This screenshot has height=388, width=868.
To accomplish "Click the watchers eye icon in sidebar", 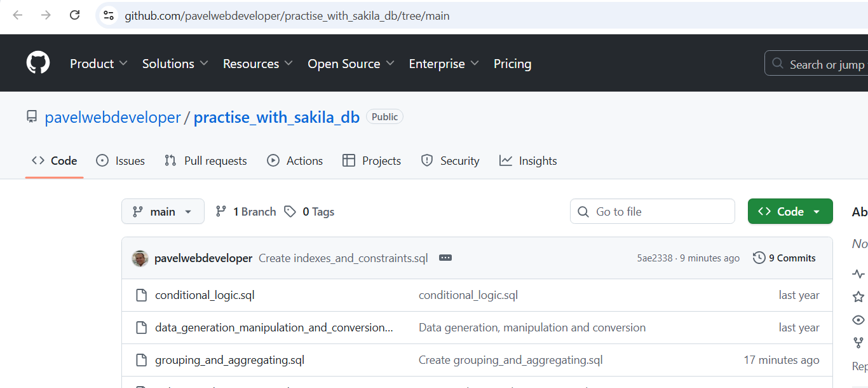I will point(858,320).
